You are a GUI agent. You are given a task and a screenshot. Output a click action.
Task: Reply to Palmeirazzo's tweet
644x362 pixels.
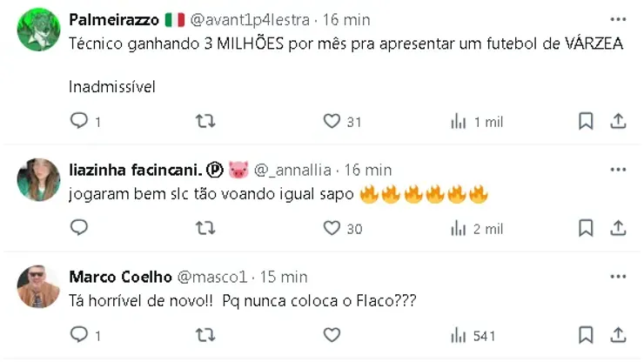click(x=79, y=121)
